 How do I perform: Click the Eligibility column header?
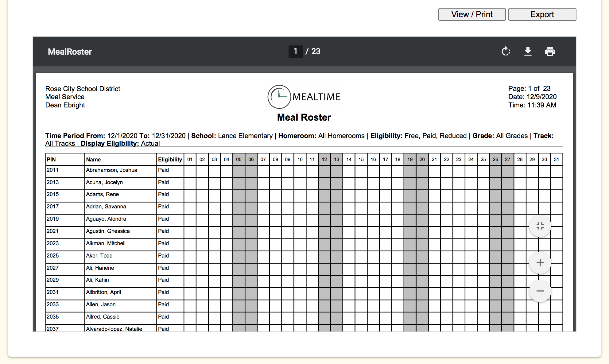click(x=170, y=160)
